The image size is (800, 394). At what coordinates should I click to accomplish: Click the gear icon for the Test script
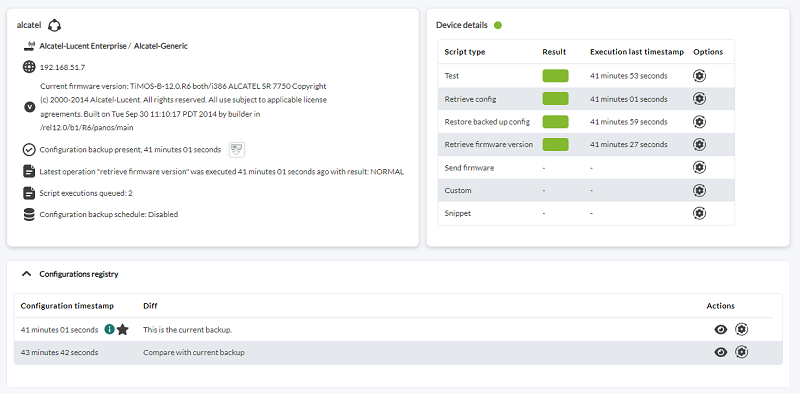(x=699, y=76)
